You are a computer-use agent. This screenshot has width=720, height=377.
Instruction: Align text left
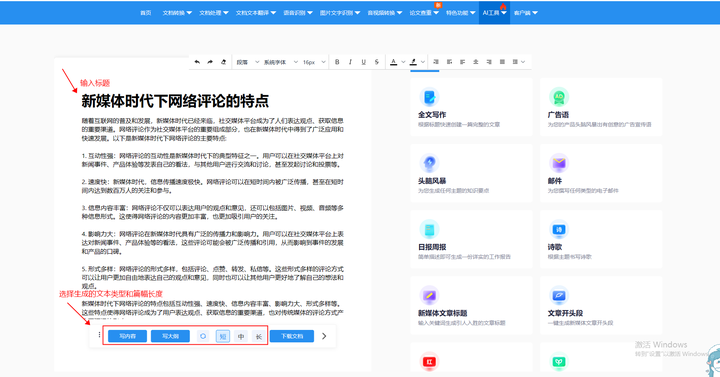click(x=462, y=62)
